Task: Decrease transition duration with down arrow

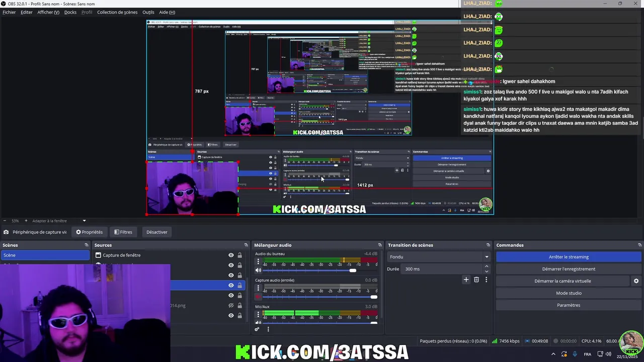Action: tap(487, 270)
